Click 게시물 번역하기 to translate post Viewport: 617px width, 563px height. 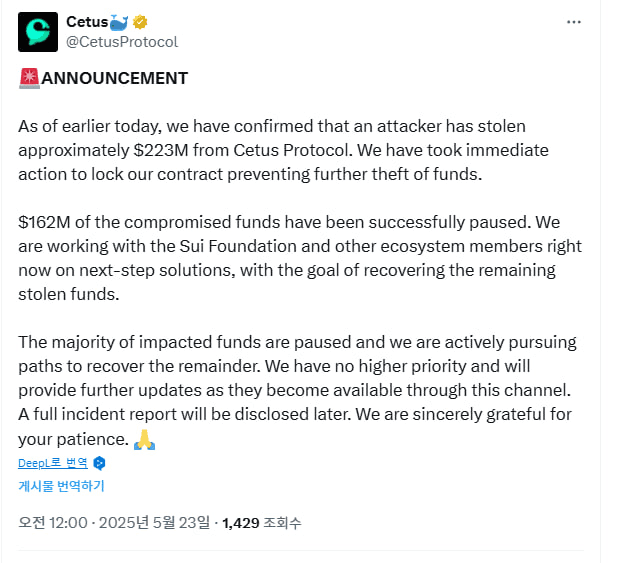point(61,486)
